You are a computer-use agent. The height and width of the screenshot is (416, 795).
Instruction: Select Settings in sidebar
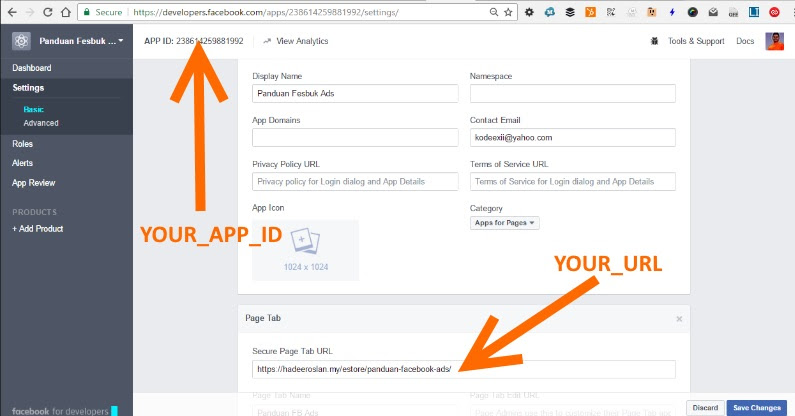click(28, 88)
